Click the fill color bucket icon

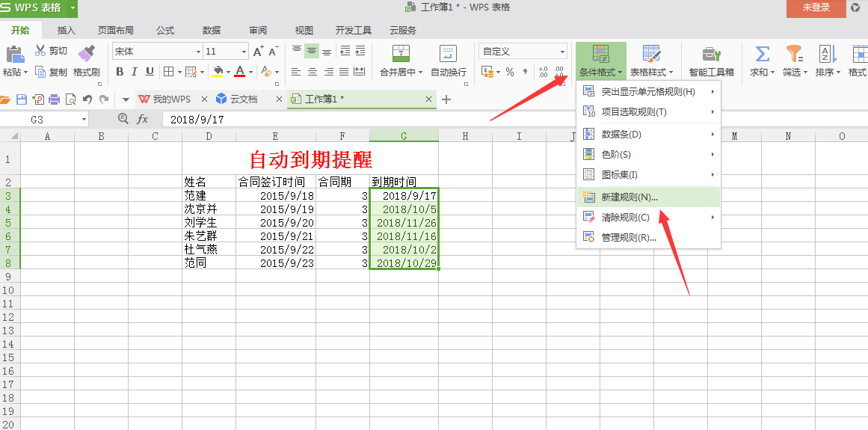tap(218, 71)
